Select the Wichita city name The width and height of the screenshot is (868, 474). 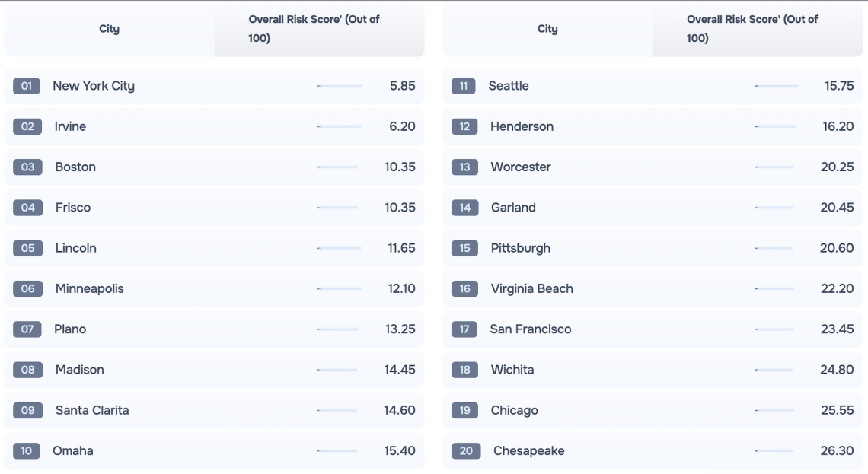pyautogui.click(x=512, y=370)
